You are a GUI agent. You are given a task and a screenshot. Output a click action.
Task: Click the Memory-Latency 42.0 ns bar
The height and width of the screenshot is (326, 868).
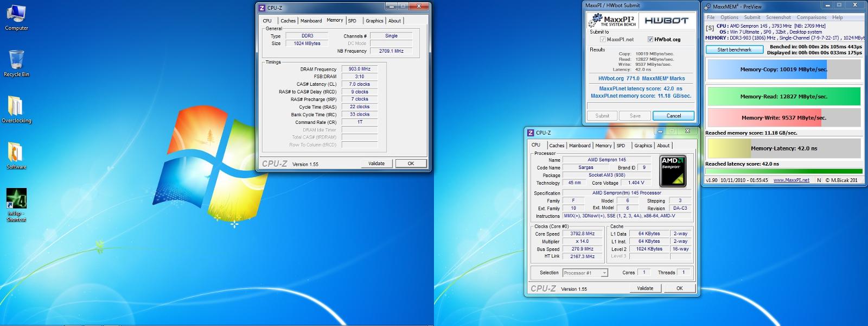[x=784, y=148]
